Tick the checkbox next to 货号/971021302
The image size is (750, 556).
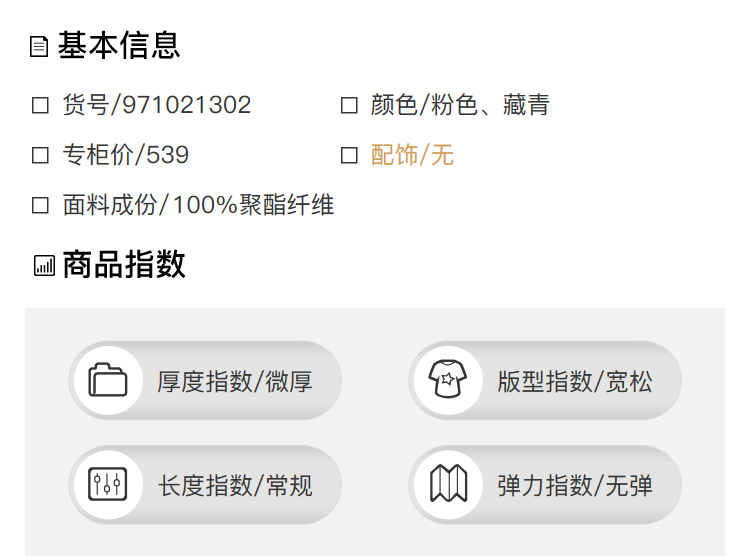41,106
